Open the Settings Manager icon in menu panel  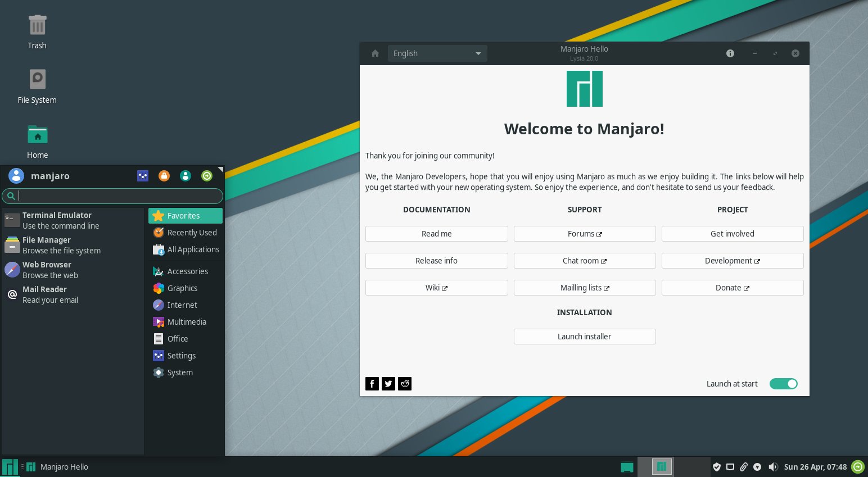(143, 176)
